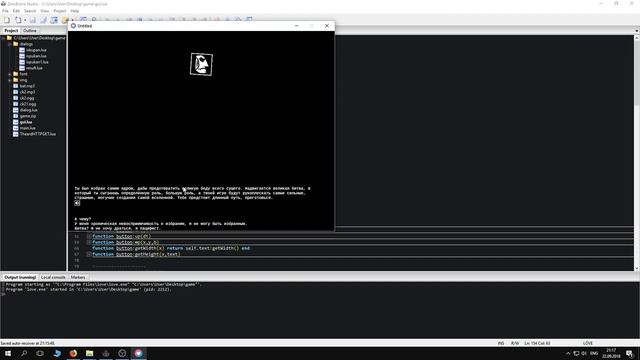Image resolution: width=640 pixels, height=360 pixels.
Task: Open the Search menu
Action: (30, 11)
